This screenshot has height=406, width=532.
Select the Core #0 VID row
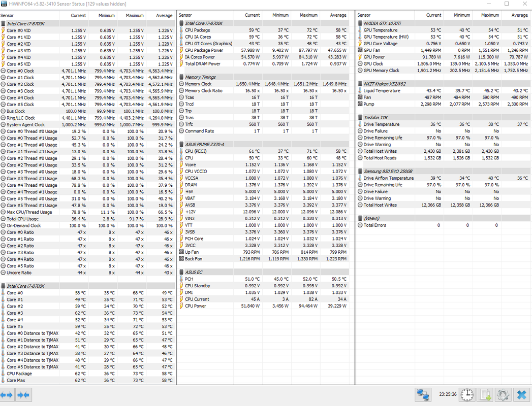click(x=87, y=30)
